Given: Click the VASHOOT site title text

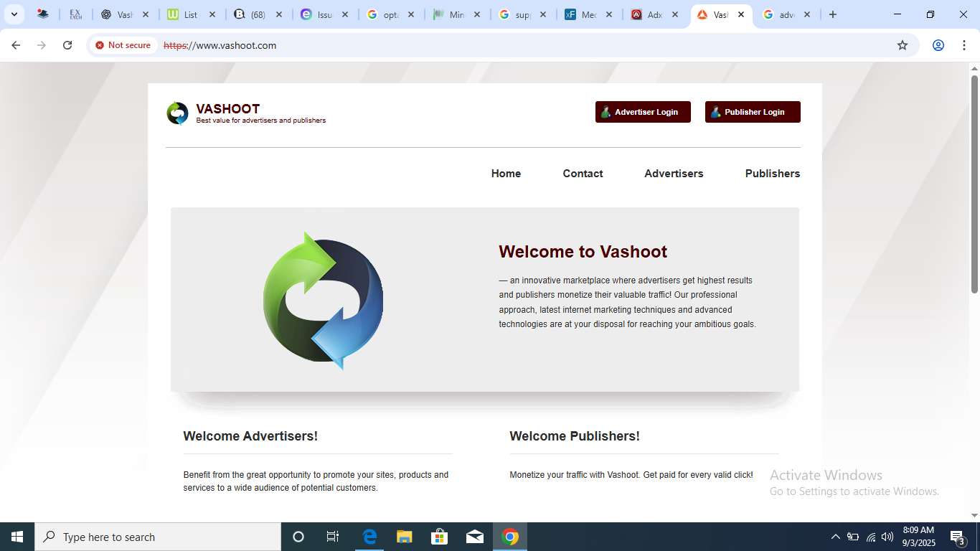Looking at the screenshot, I should tap(228, 109).
